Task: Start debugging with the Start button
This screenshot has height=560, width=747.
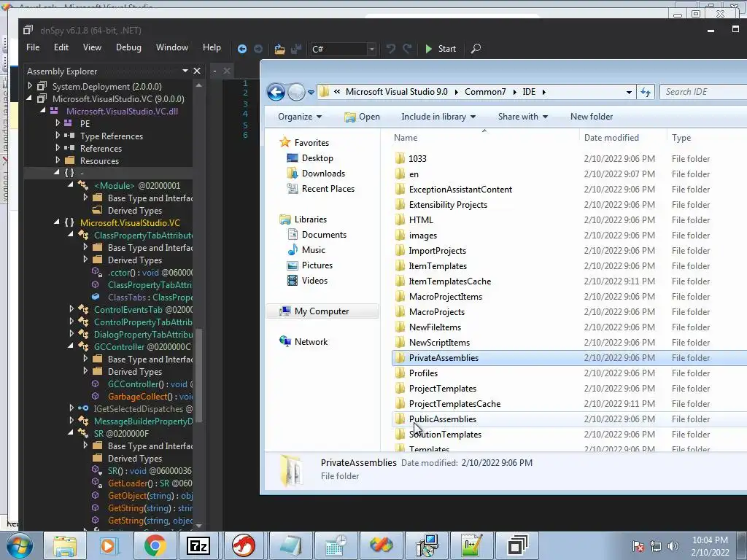Action: click(440, 49)
